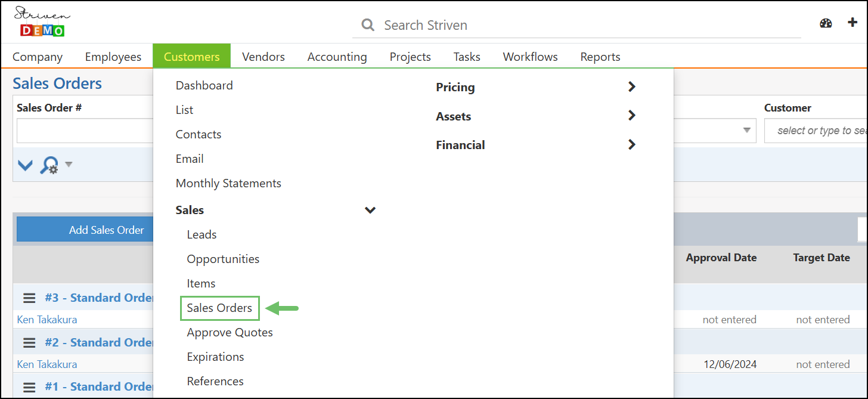Click the plus quick-add icon

(x=852, y=23)
